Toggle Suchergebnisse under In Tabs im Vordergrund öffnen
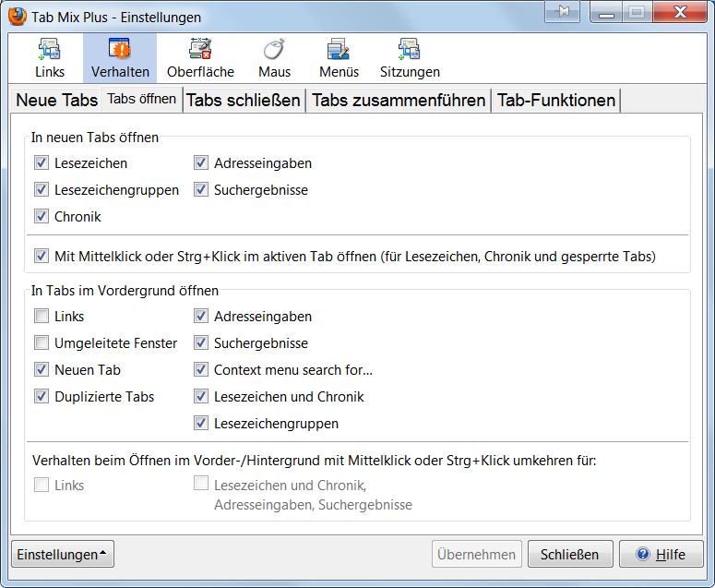 coord(201,342)
